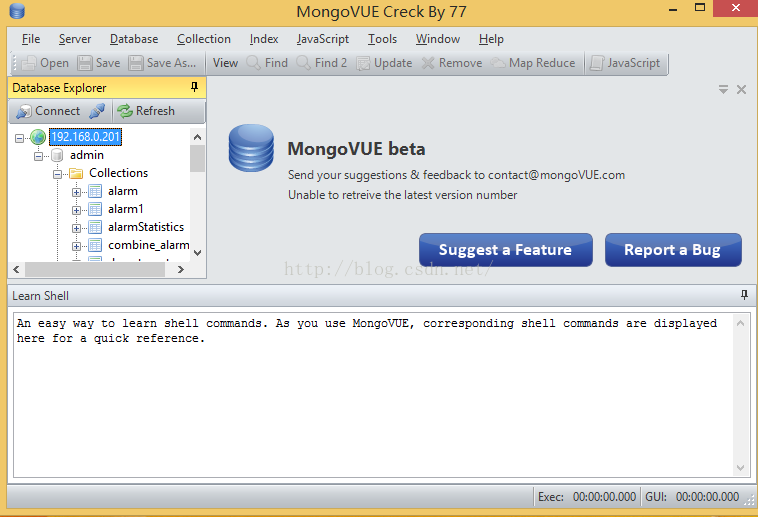The height and width of the screenshot is (517, 758).
Task: Click the tree vertical scrollbar thumb
Action: pos(197,158)
